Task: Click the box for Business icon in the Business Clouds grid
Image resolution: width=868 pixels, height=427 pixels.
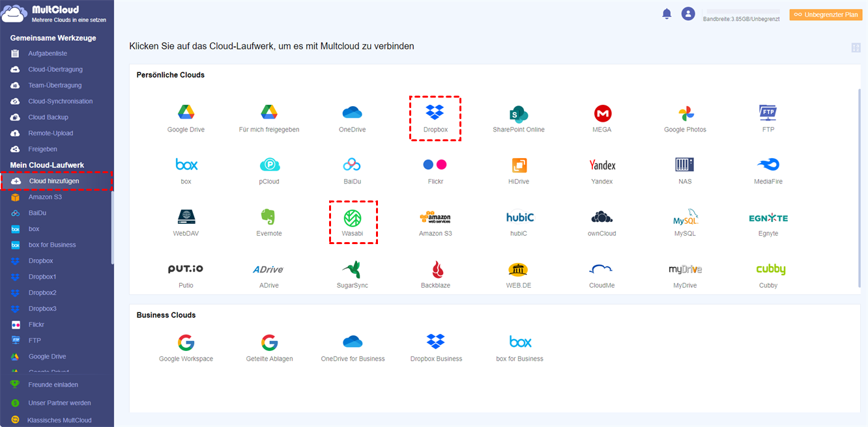Action: 520,341
